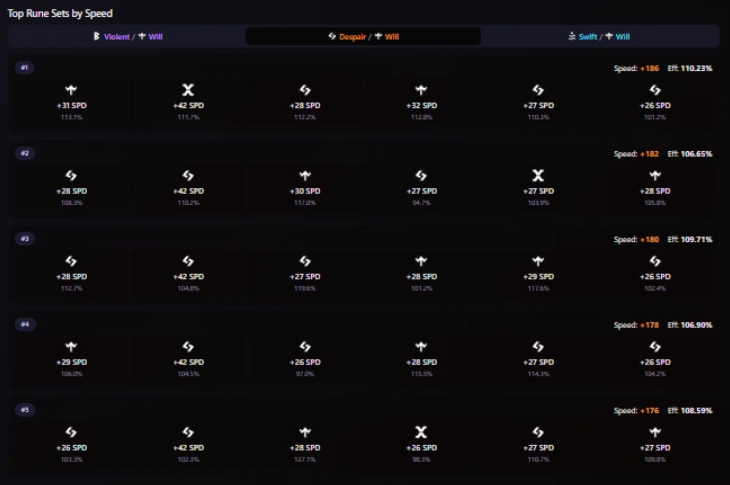Click the Despair rune icon above +27 SPD in set #2
The image size is (730, 485).
point(421,175)
